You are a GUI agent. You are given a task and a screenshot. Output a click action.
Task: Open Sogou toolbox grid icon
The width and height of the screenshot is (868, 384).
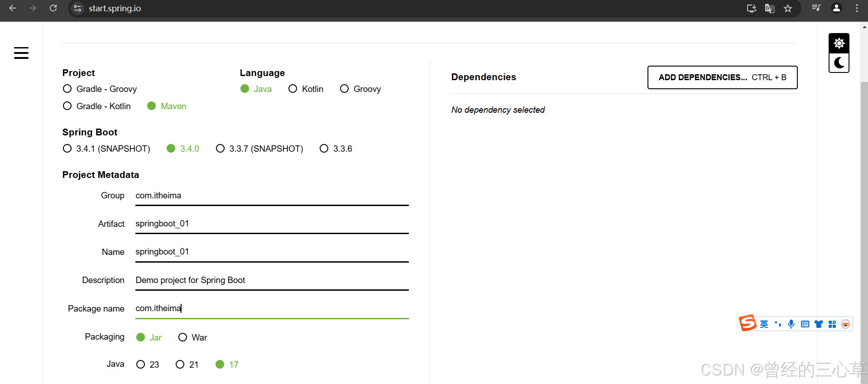click(832, 324)
